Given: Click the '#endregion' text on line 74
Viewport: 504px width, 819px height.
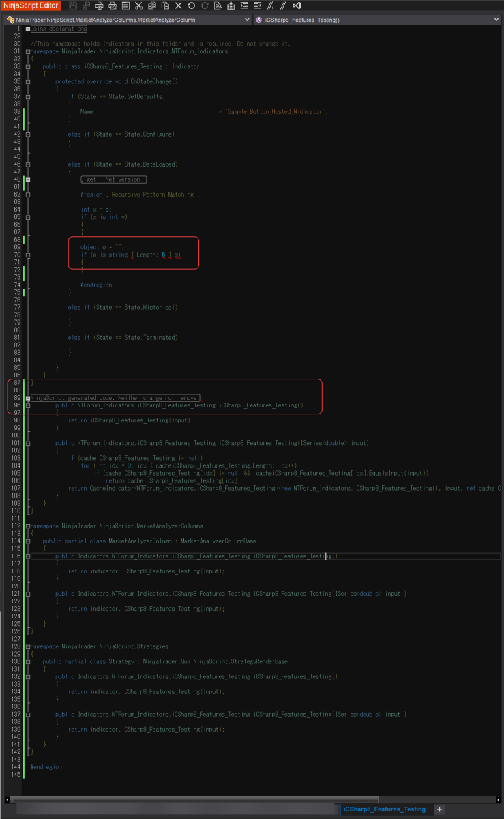Looking at the screenshot, I should 96,285.
